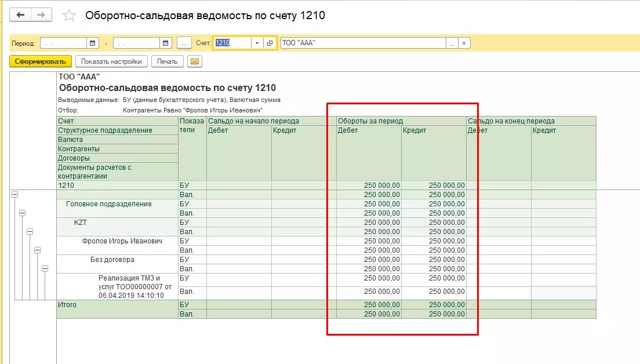Screen dimensions: 640x364
Task: Go back with the left arrow button
Action: (20, 15)
